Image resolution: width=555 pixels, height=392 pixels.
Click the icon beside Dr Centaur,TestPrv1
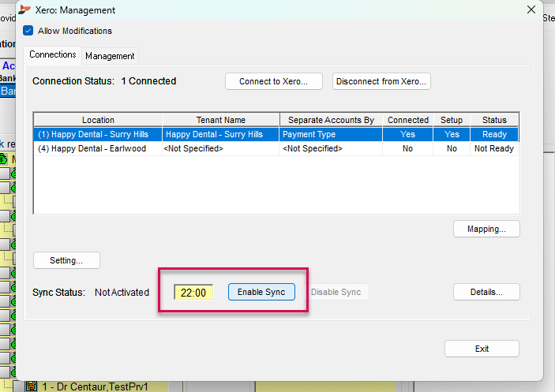[x=32, y=386]
